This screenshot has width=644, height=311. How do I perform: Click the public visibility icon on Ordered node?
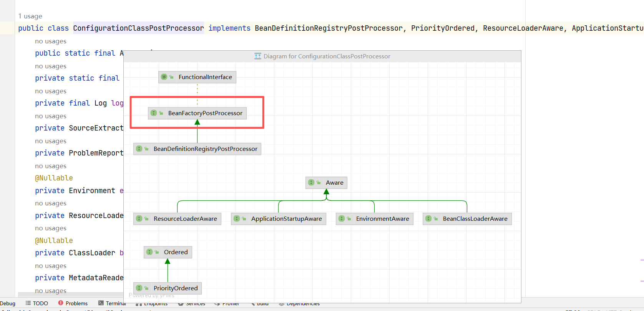(x=157, y=252)
